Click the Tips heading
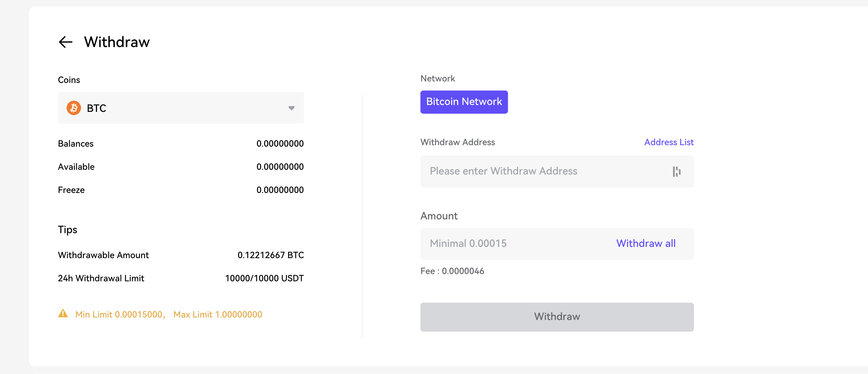This screenshot has height=374, width=868. 68,230
